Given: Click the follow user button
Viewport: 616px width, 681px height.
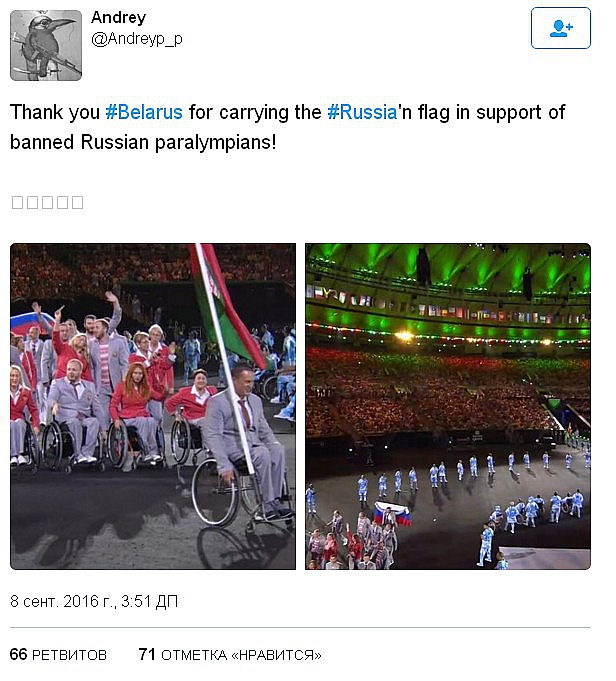Looking at the screenshot, I should (x=560, y=28).
